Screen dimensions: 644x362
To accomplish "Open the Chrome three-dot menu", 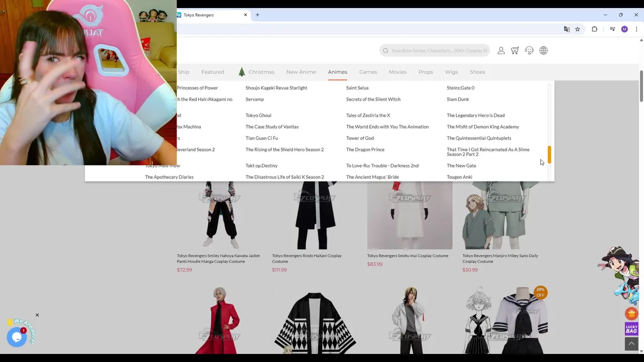I will [x=636, y=29].
